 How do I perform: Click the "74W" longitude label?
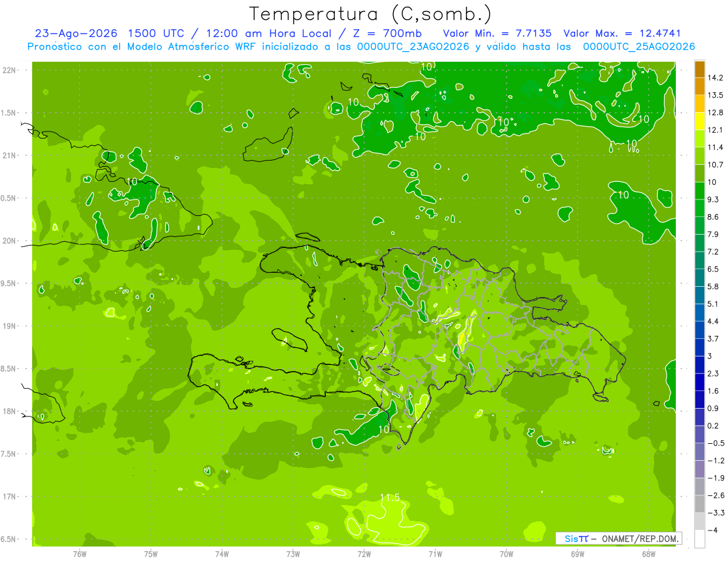(222, 554)
